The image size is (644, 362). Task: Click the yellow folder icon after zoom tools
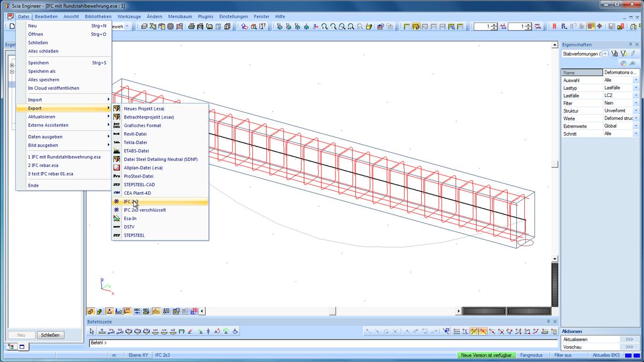pos(369,26)
